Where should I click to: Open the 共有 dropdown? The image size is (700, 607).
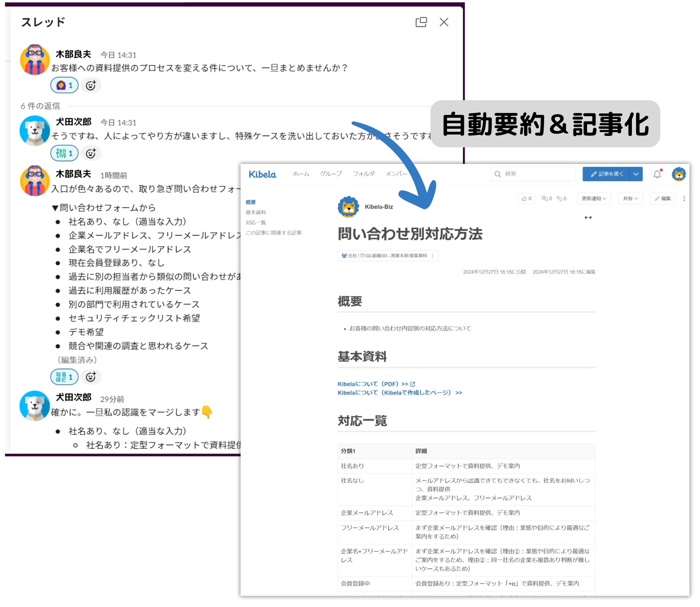pyautogui.click(x=630, y=198)
